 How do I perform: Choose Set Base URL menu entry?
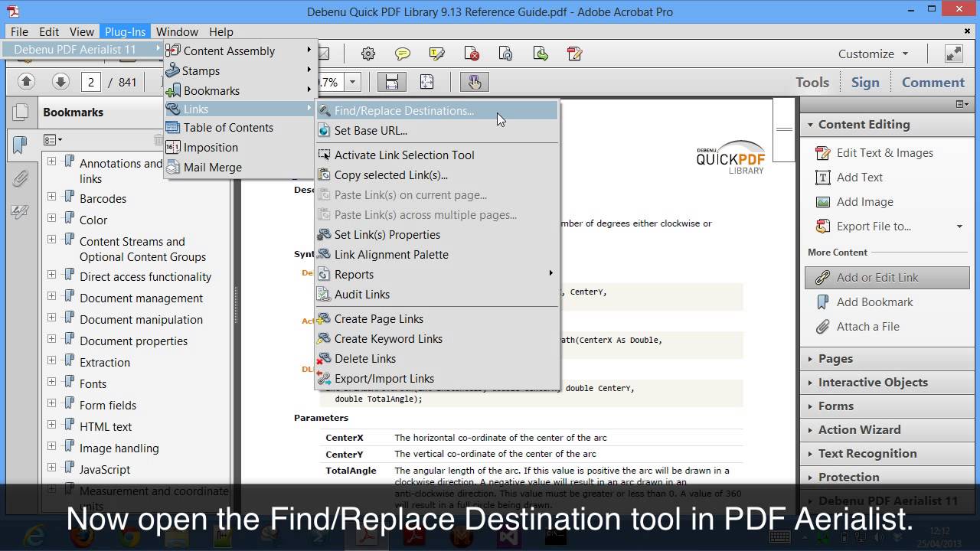(x=437, y=130)
